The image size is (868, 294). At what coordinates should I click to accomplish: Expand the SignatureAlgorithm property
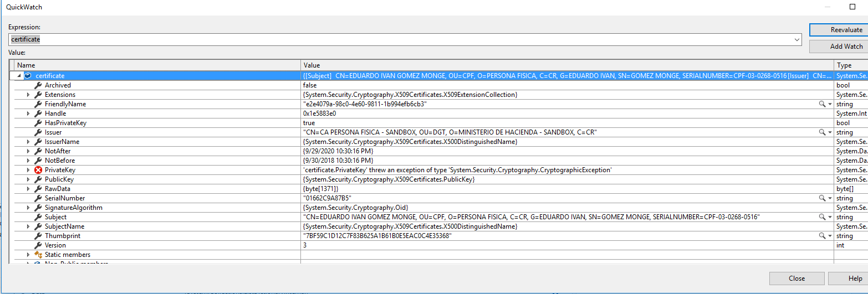pos(28,208)
